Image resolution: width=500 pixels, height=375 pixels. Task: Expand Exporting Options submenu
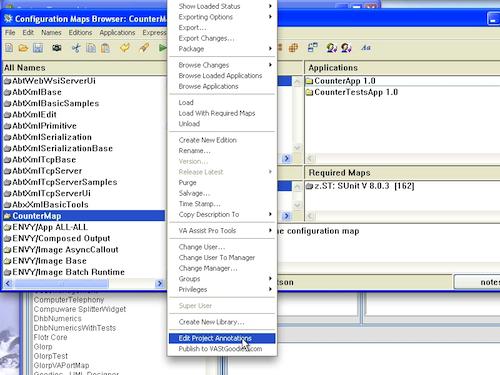point(222,17)
